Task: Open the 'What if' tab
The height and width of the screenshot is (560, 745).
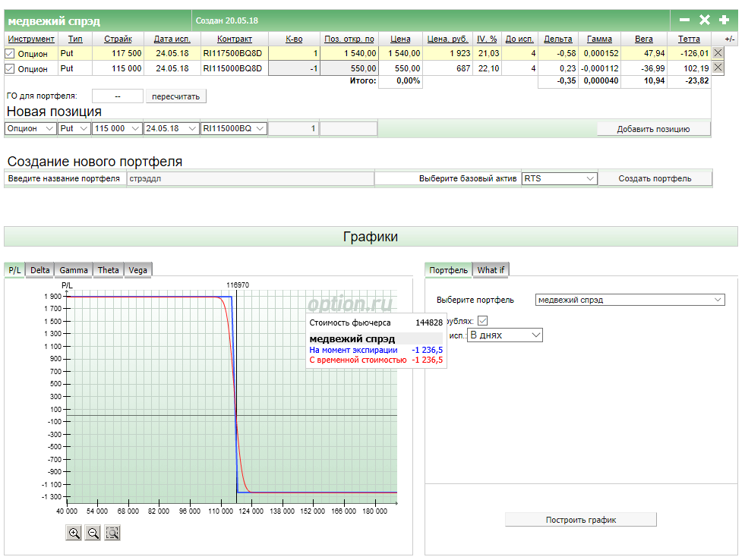Action: click(491, 270)
